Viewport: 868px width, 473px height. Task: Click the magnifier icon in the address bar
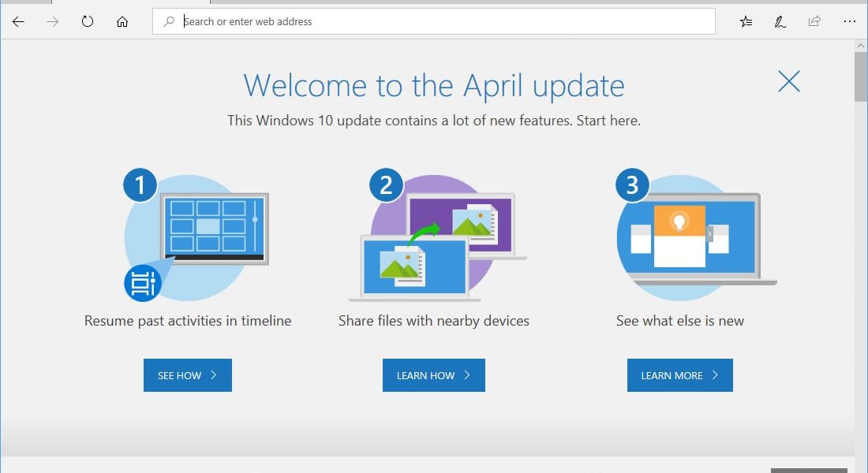point(169,21)
